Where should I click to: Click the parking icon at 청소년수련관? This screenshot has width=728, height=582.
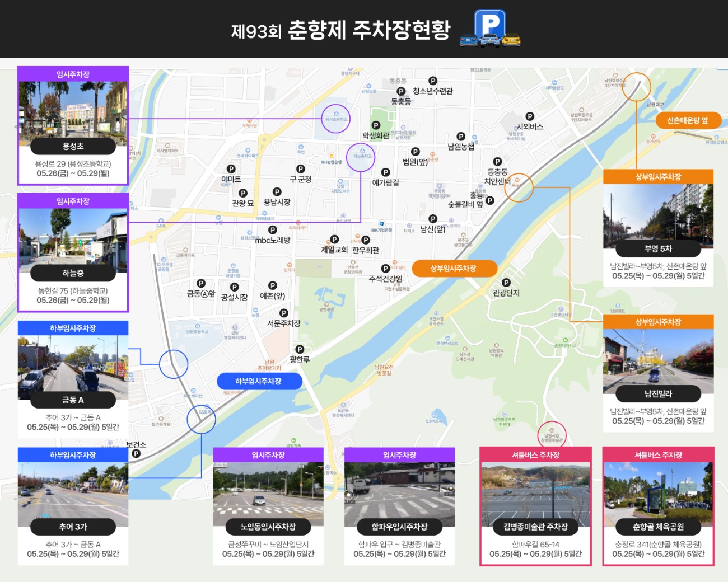pos(432,81)
